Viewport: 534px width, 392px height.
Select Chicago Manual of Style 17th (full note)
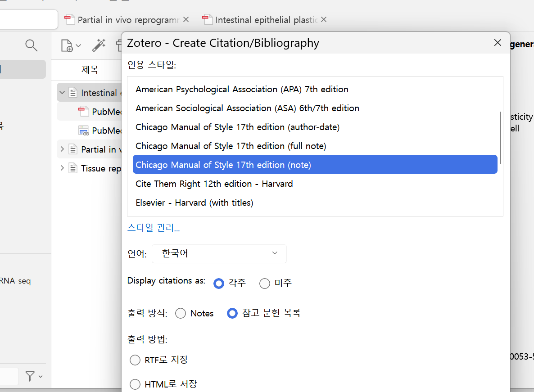click(315, 146)
